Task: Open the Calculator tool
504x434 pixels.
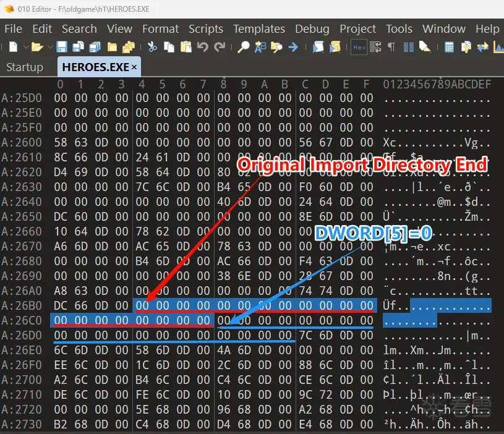Action: click(x=449, y=47)
